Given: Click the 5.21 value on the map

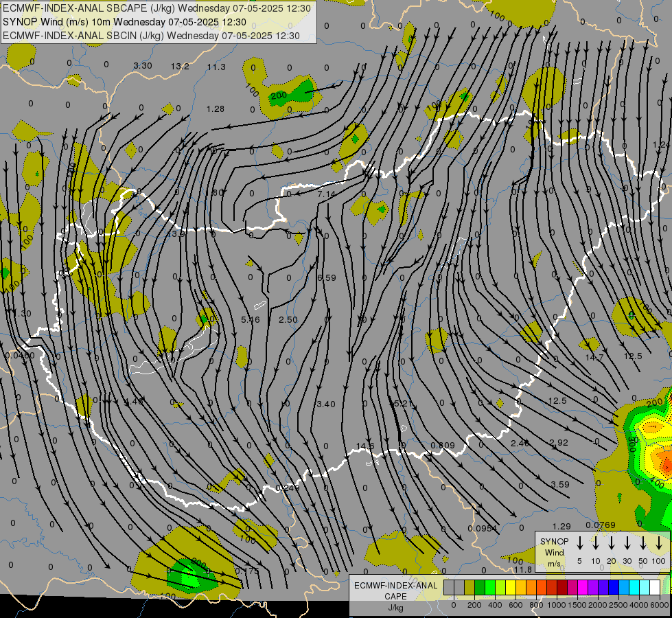Looking at the screenshot, I should click(403, 404).
